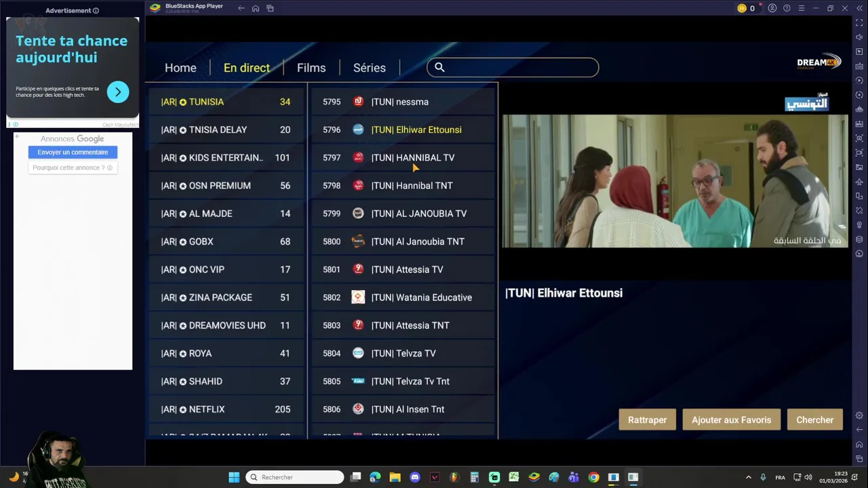The height and width of the screenshot is (488, 868).
Task: Open BlueStacks account profile icon
Action: [772, 8]
